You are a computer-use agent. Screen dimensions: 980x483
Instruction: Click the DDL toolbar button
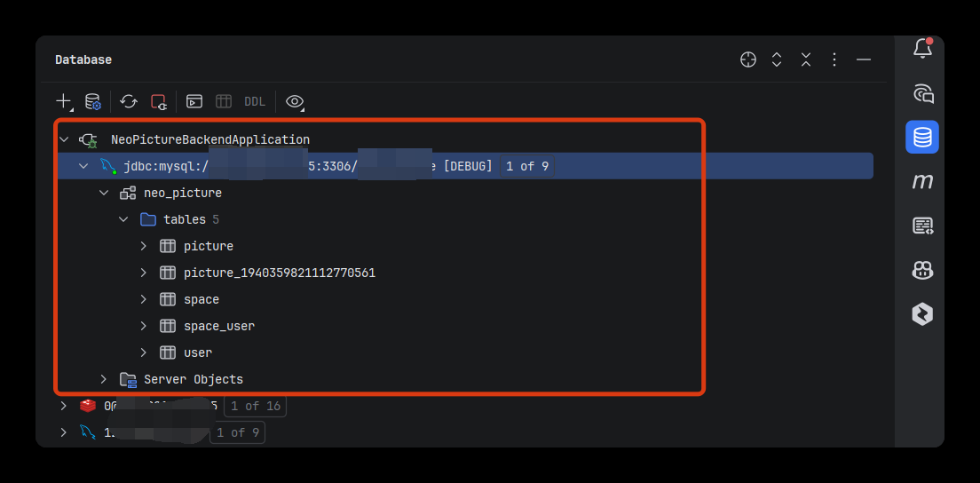(x=255, y=101)
